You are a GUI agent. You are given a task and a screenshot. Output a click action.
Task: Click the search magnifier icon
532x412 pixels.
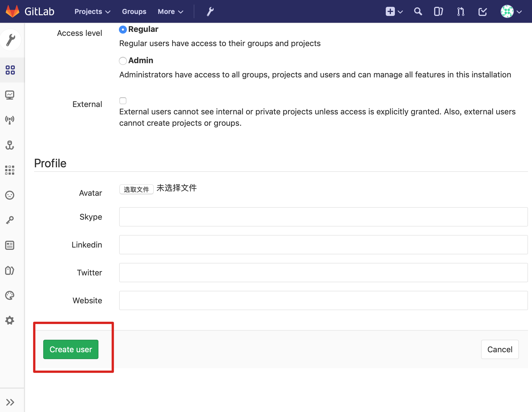pos(418,11)
